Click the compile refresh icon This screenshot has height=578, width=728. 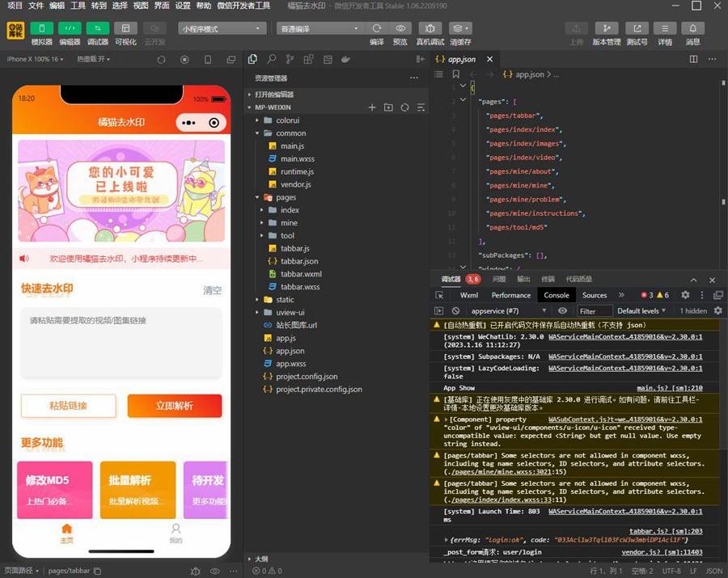[376, 28]
